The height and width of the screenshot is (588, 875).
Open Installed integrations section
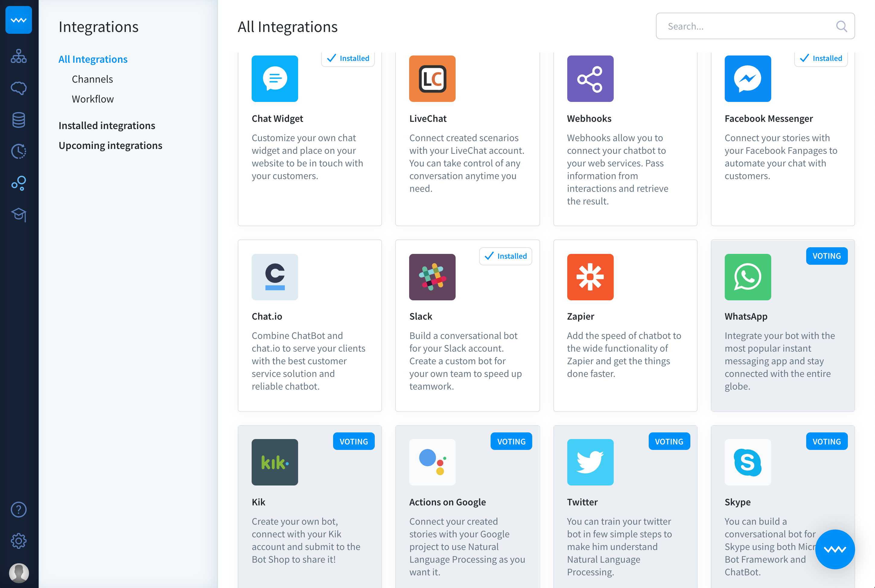point(107,126)
